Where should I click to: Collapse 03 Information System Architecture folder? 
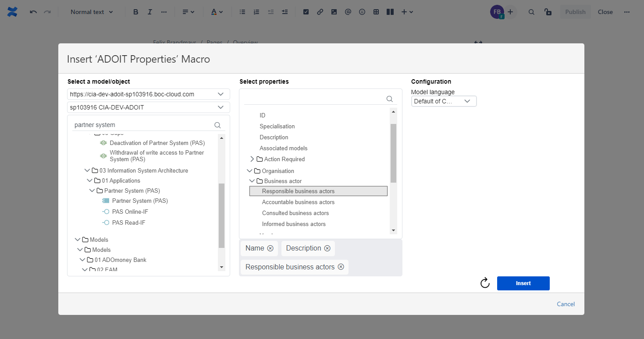tap(87, 171)
